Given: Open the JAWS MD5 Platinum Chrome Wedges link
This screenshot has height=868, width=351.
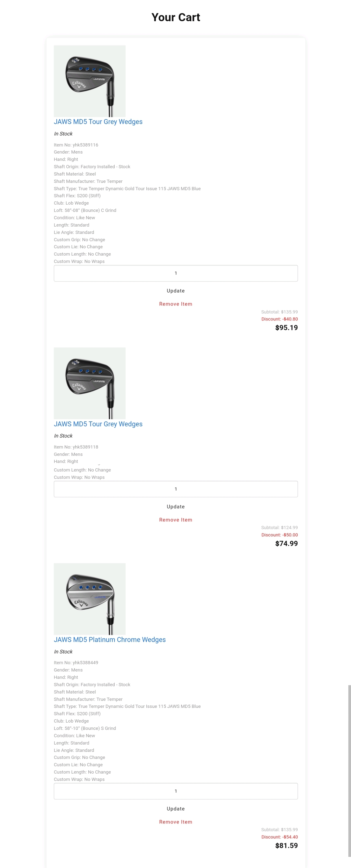Looking at the screenshot, I should point(110,640).
